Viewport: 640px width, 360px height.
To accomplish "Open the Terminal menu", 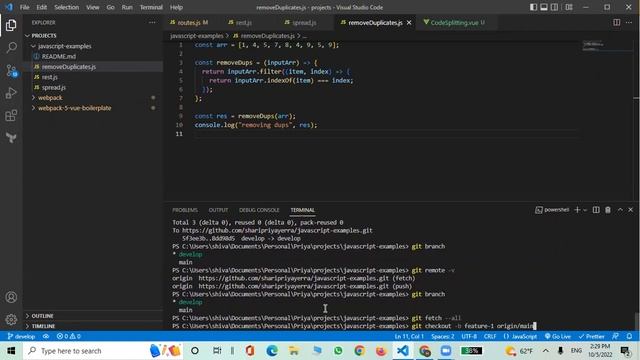I will (x=151, y=7).
